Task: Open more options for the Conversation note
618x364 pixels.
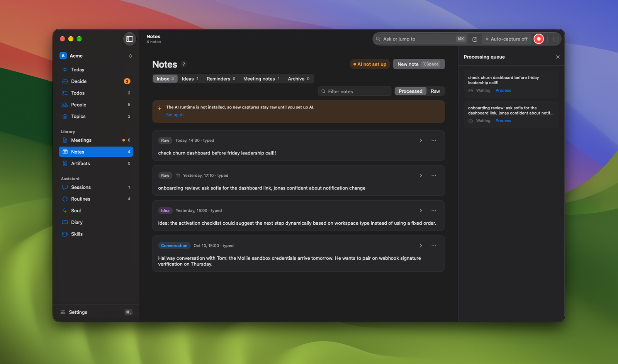Action: pyautogui.click(x=434, y=246)
